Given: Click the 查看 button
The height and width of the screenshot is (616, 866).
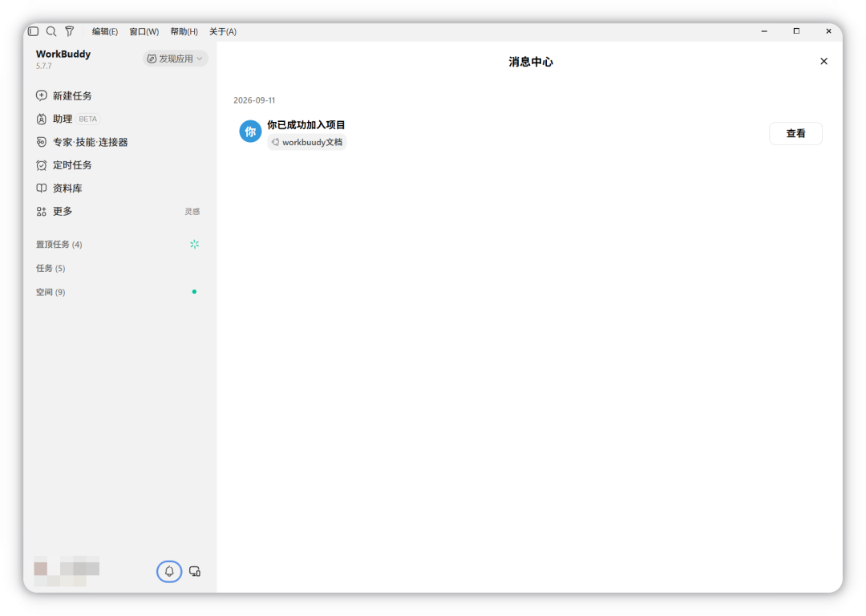Looking at the screenshot, I should [795, 133].
